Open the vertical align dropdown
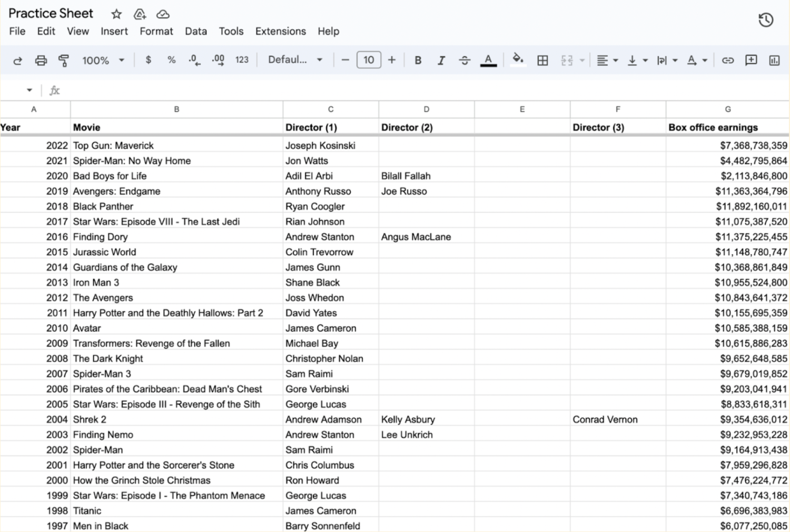This screenshot has width=790, height=532. (x=637, y=60)
